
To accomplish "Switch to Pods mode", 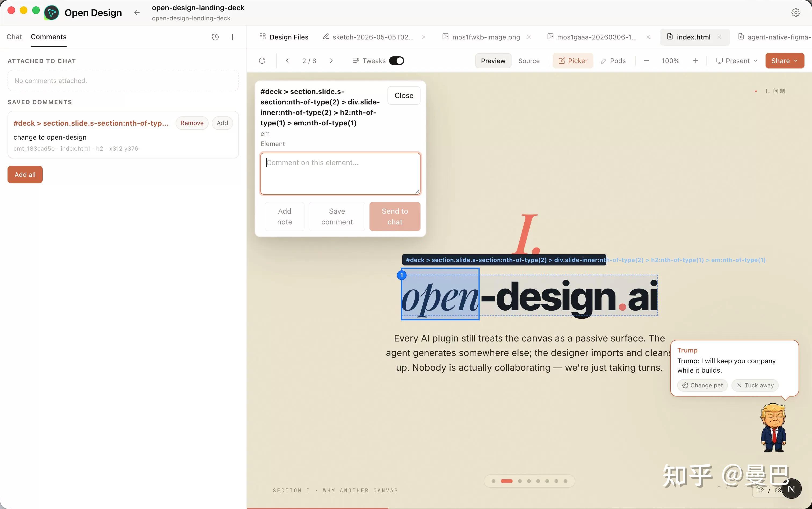I will pyautogui.click(x=613, y=61).
